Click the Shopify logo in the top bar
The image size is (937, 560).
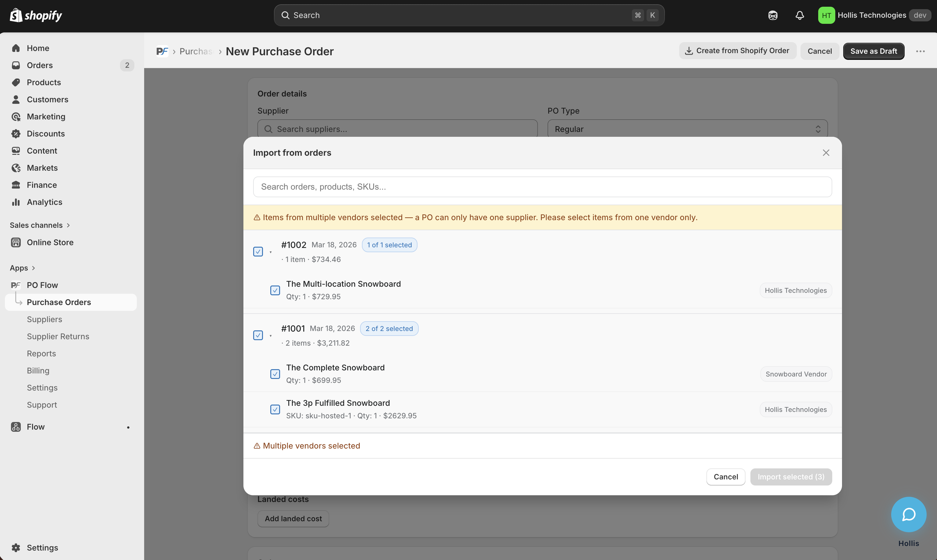click(x=36, y=15)
